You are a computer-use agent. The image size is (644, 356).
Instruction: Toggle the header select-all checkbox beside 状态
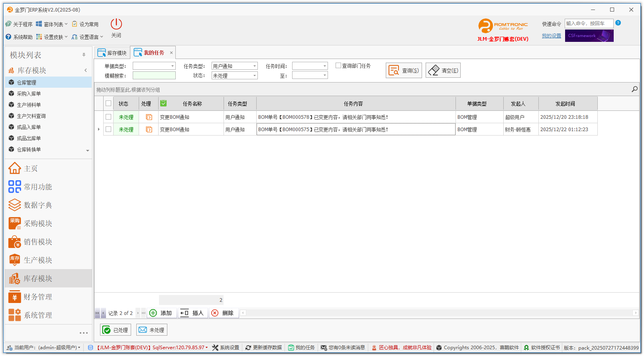(x=108, y=104)
